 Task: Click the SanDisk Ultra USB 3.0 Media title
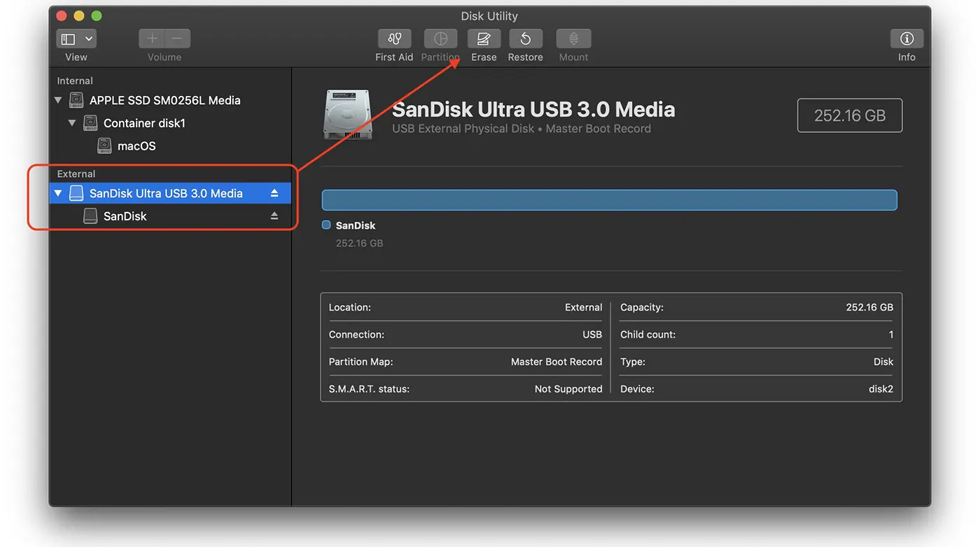tap(533, 109)
